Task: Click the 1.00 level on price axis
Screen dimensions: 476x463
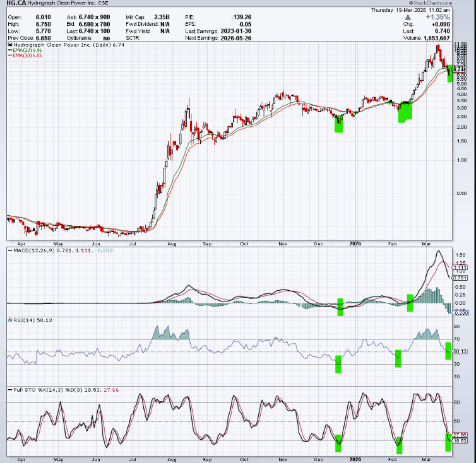Action: tap(461, 160)
